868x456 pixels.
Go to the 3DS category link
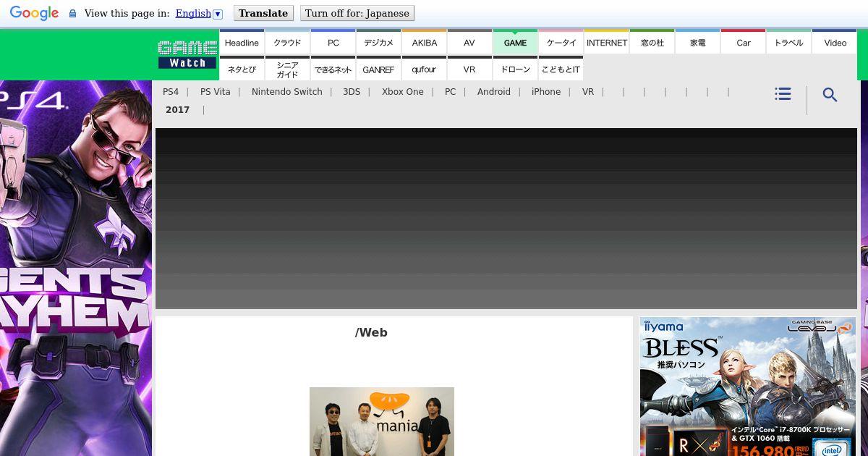click(352, 92)
